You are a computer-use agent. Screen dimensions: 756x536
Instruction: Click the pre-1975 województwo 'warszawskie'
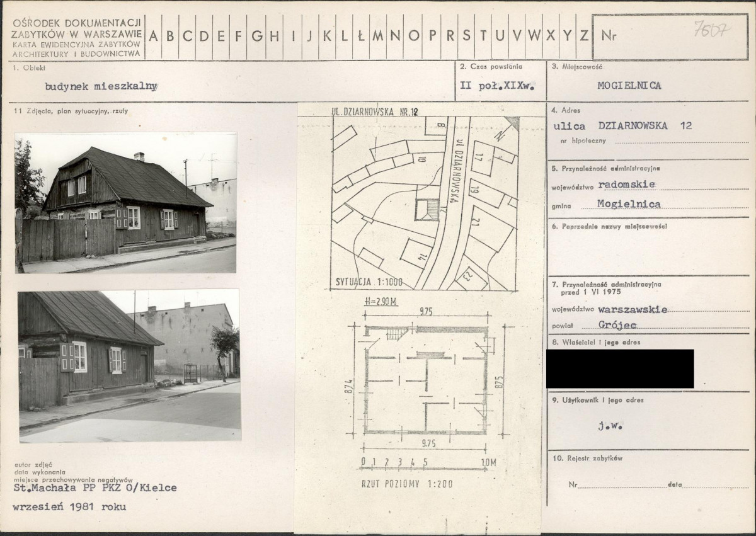(633, 309)
